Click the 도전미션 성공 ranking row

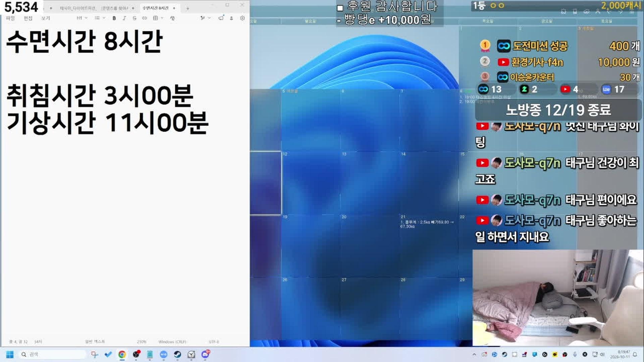click(x=559, y=46)
